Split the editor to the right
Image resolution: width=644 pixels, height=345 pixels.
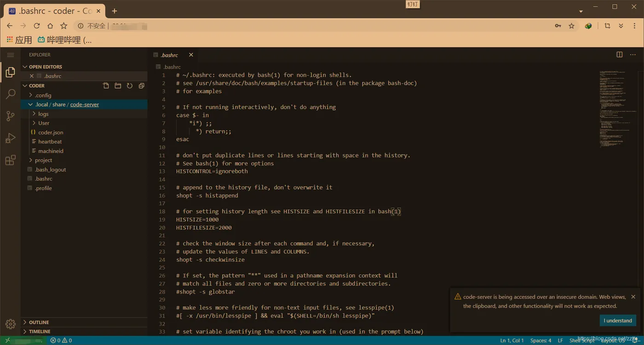tap(620, 55)
